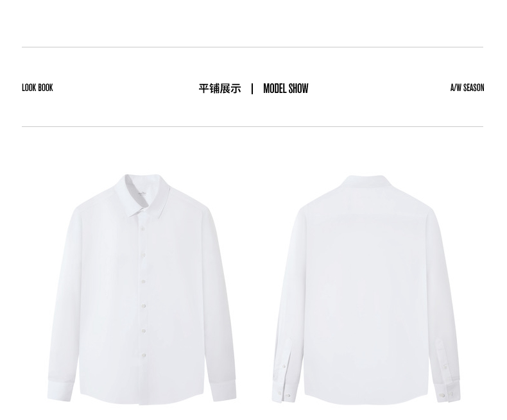The image size is (507, 420).
Task: Click the right sleeve cuff of the front shirt
Action: pos(224,390)
